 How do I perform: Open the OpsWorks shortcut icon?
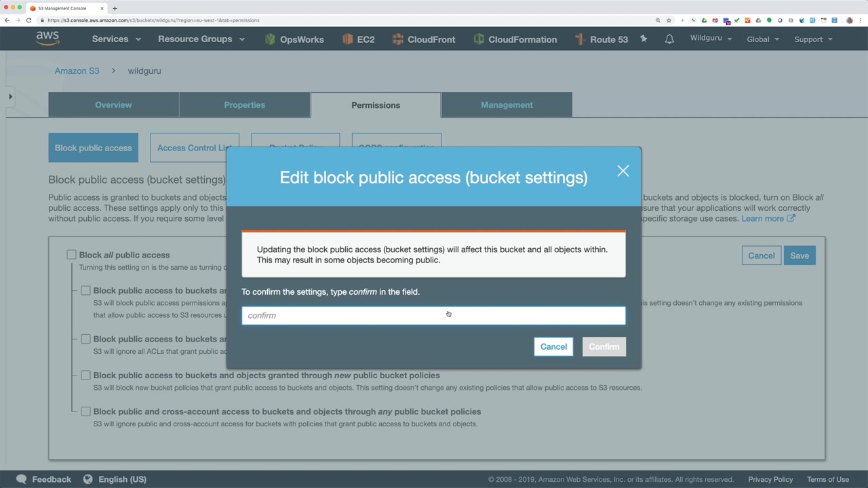[x=270, y=39]
